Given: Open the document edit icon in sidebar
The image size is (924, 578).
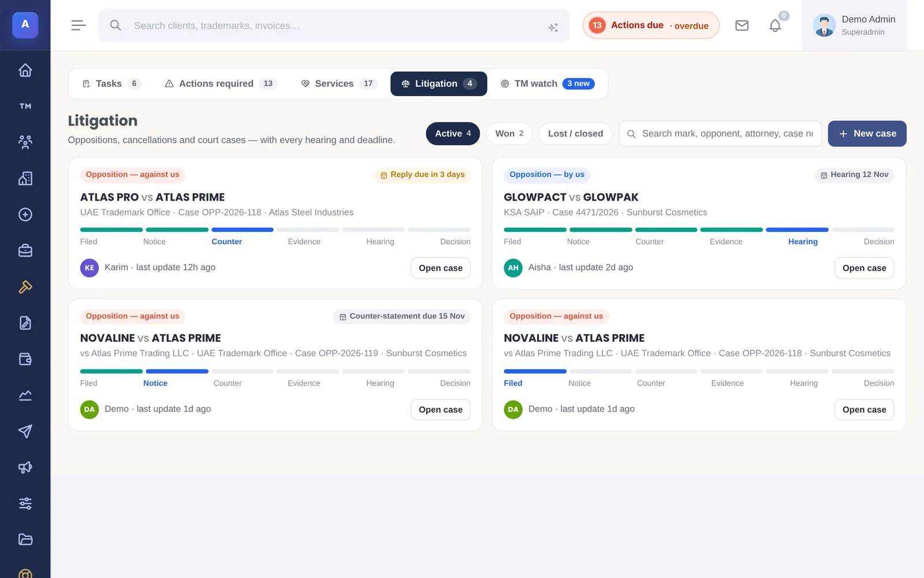Looking at the screenshot, I should [25, 323].
